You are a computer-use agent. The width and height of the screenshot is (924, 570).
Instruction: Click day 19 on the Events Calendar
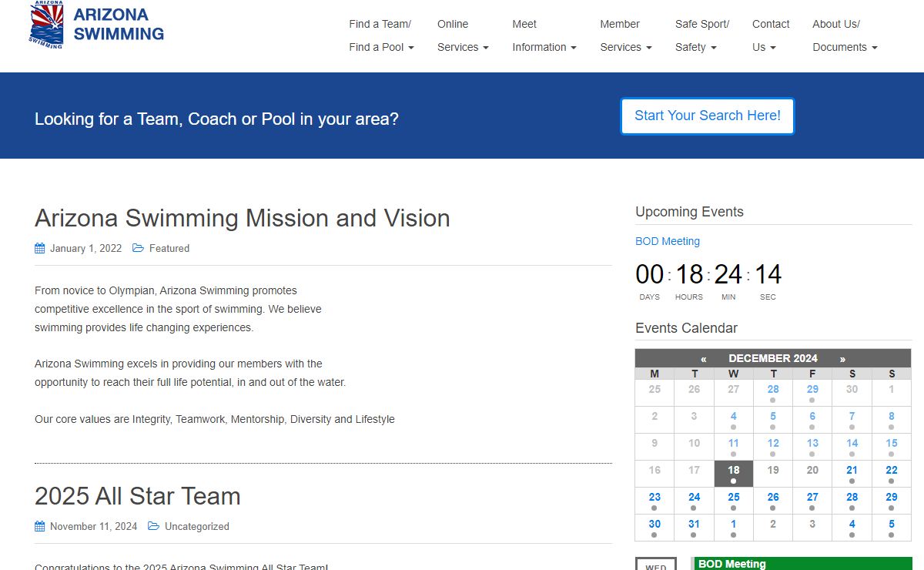773,474
